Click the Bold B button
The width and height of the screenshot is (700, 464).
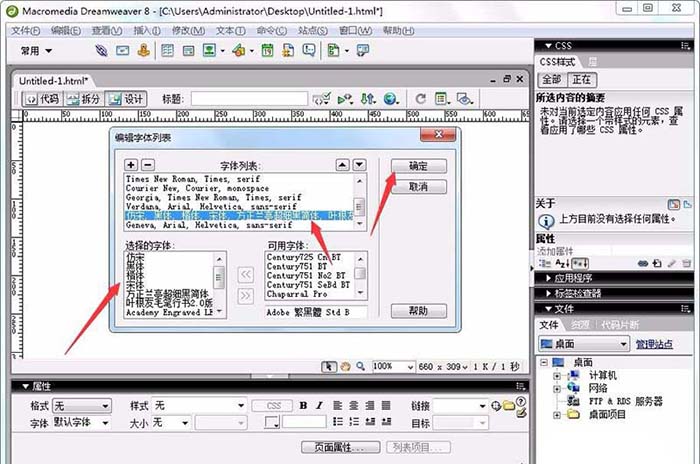click(x=303, y=405)
